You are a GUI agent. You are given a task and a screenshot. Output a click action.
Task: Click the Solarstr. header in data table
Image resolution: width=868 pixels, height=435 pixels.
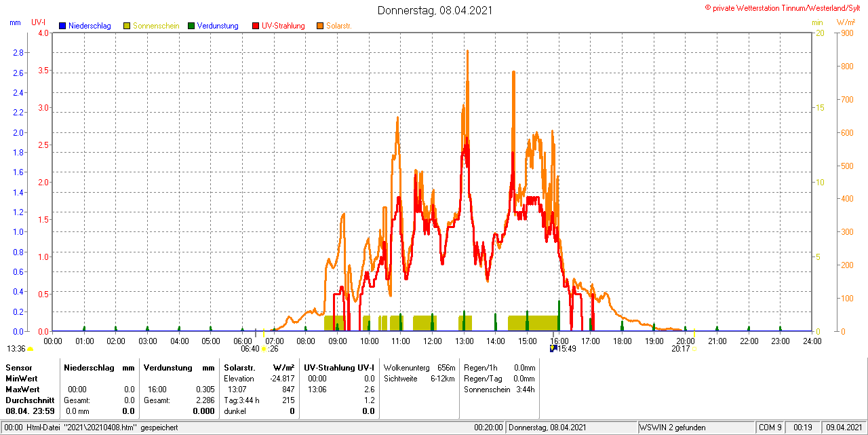pyautogui.click(x=239, y=367)
